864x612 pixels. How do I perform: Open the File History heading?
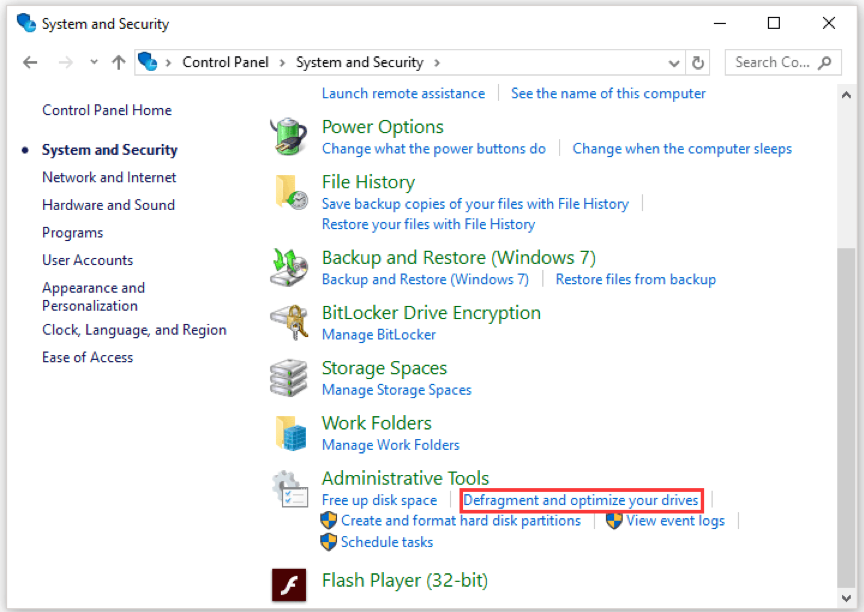(369, 182)
